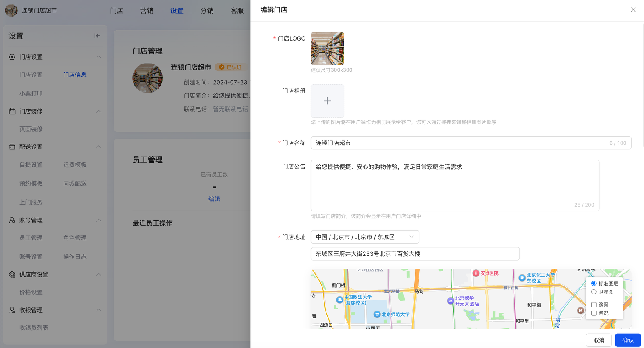
Task: Click the 门店名称 input field
Action: tap(459, 143)
